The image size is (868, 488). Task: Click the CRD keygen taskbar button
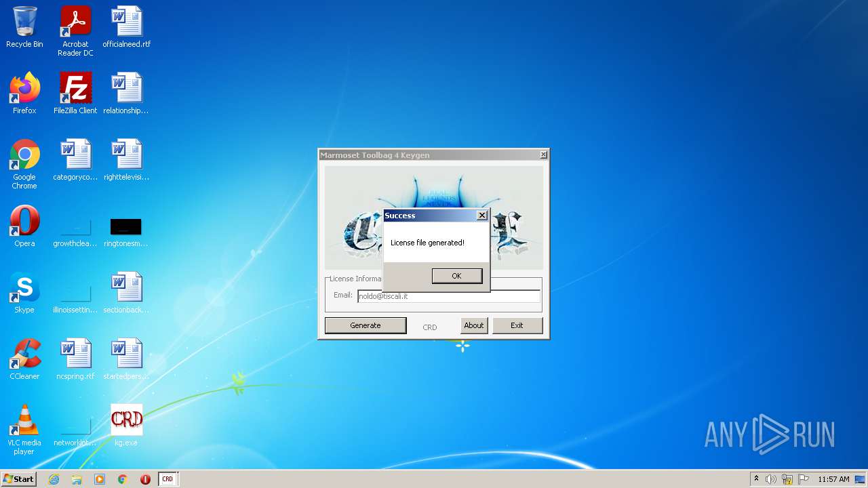tap(167, 479)
